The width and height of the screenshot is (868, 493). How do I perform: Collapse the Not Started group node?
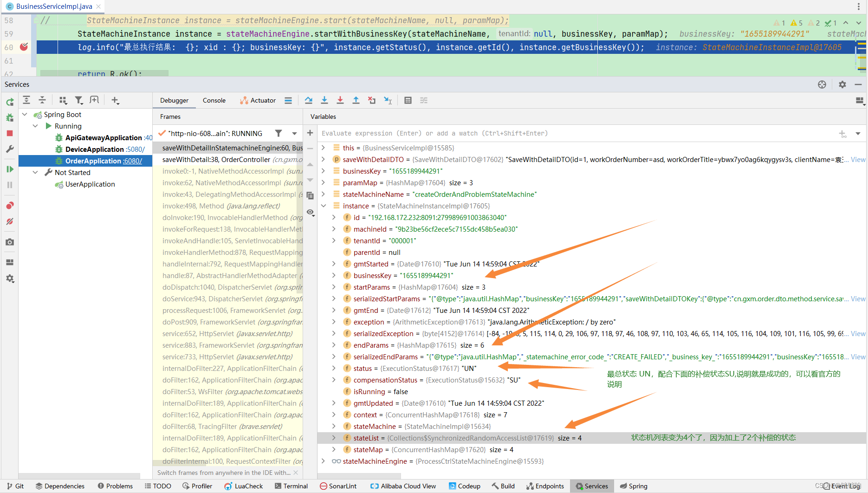pos(35,172)
